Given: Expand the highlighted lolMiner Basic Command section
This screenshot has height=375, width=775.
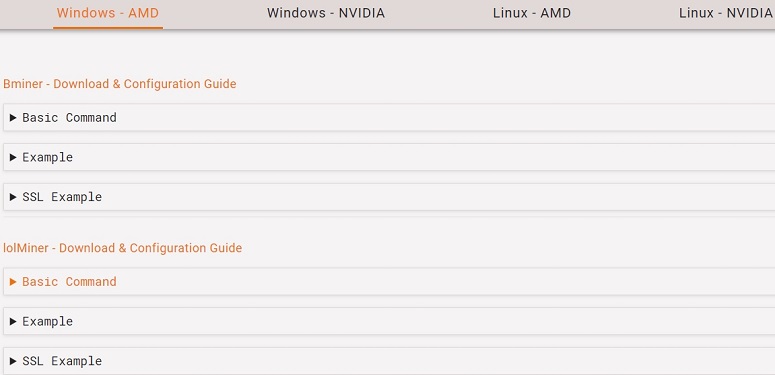Looking at the screenshot, I should 389,282.
